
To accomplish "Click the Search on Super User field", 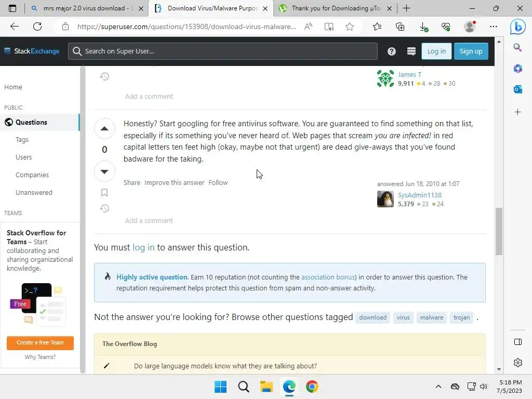I will click(223, 51).
